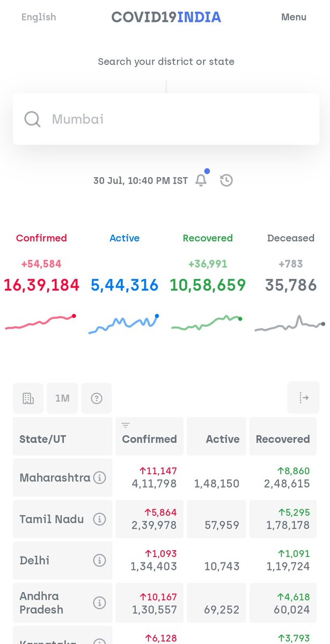
Task: Click the recovered trend sparkline
Action: 207,322
